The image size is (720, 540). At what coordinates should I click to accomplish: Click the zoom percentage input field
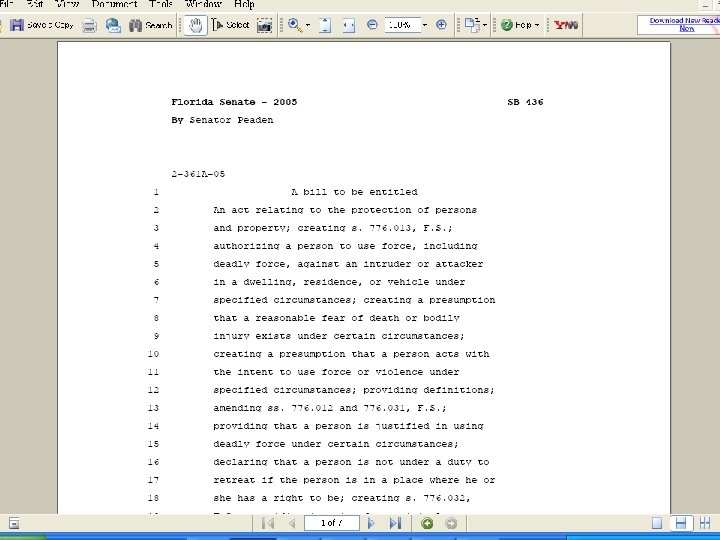pyautogui.click(x=403, y=25)
